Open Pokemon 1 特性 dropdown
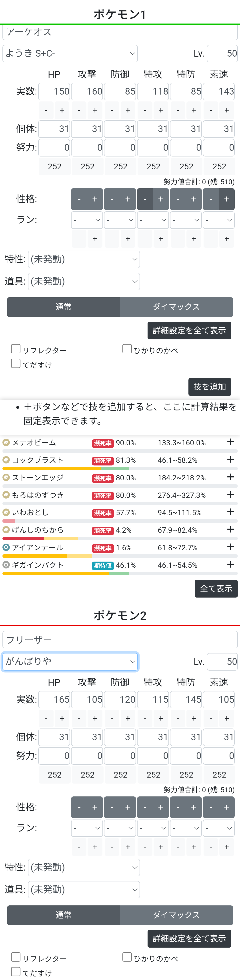 pos(84,259)
